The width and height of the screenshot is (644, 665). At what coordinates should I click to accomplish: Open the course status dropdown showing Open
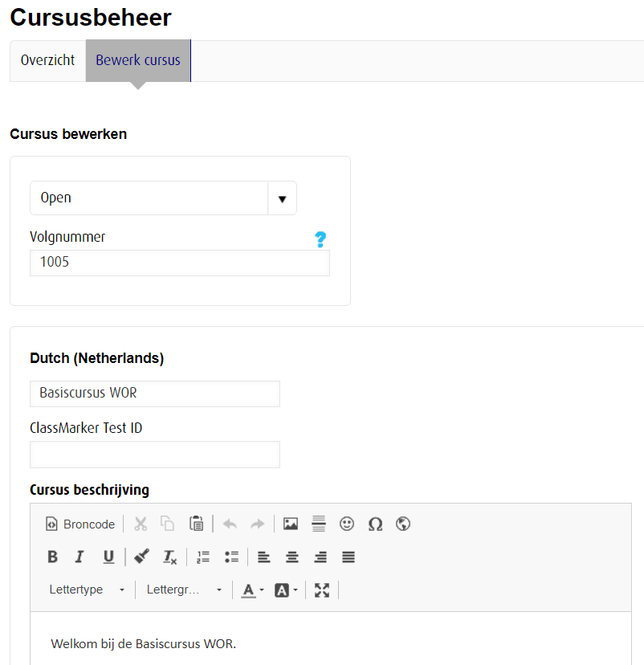tap(163, 198)
